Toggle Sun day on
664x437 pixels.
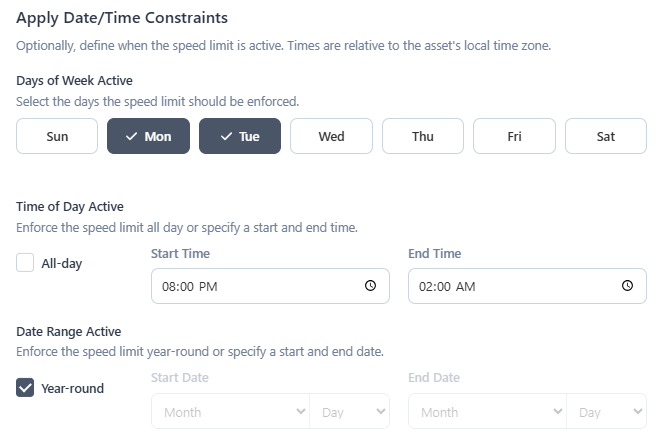(57, 136)
